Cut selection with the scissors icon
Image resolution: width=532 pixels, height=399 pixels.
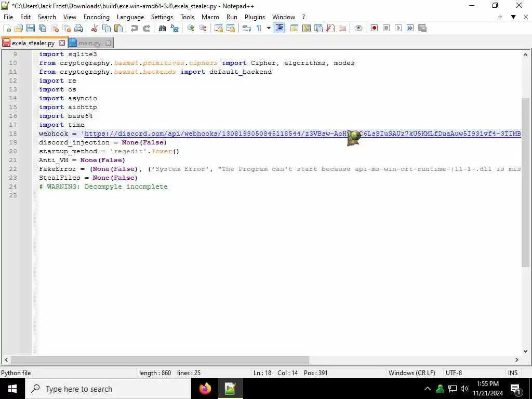pos(95,28)
